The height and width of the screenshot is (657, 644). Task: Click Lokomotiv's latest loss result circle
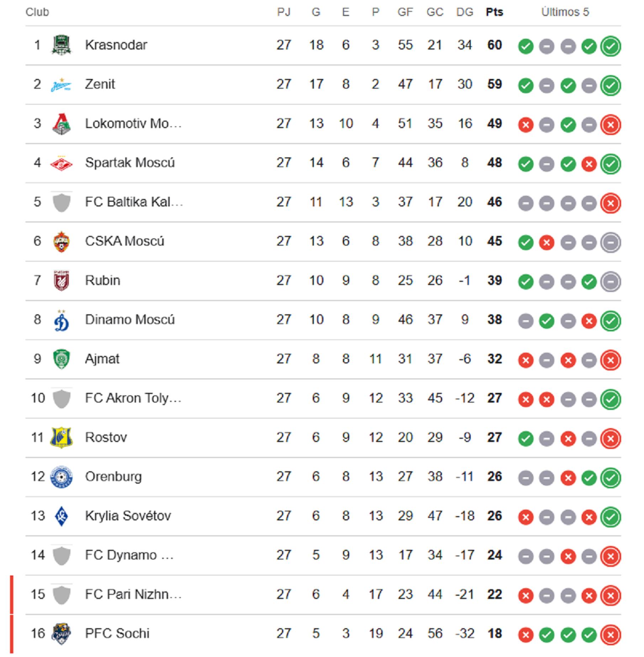611,125
